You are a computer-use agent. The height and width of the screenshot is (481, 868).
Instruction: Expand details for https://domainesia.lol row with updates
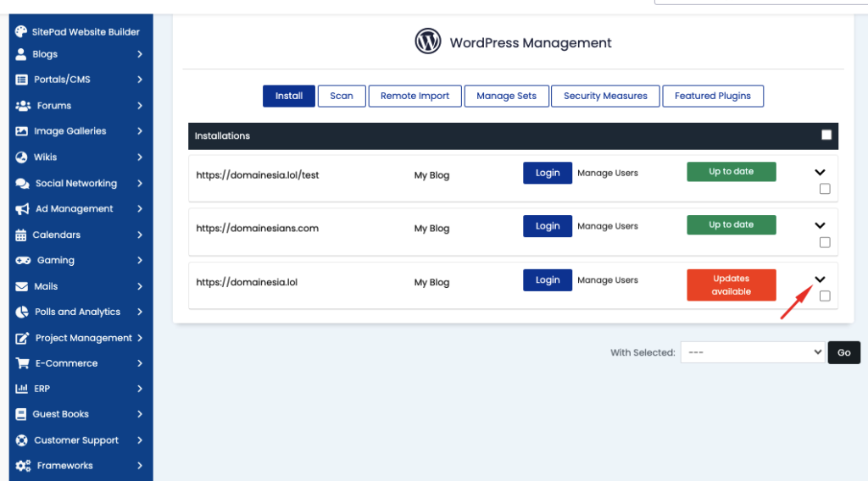coord(820,279)
